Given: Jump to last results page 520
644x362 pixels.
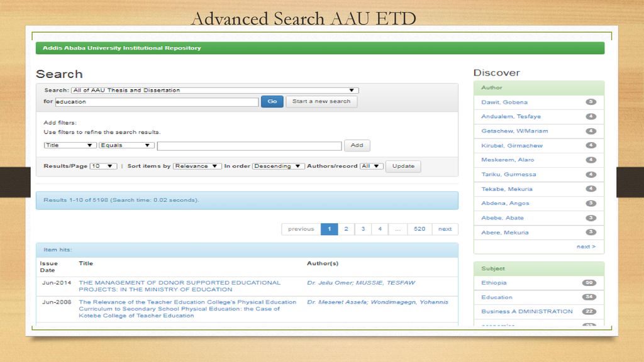Looking at the screenshot, I should (419, 229).
